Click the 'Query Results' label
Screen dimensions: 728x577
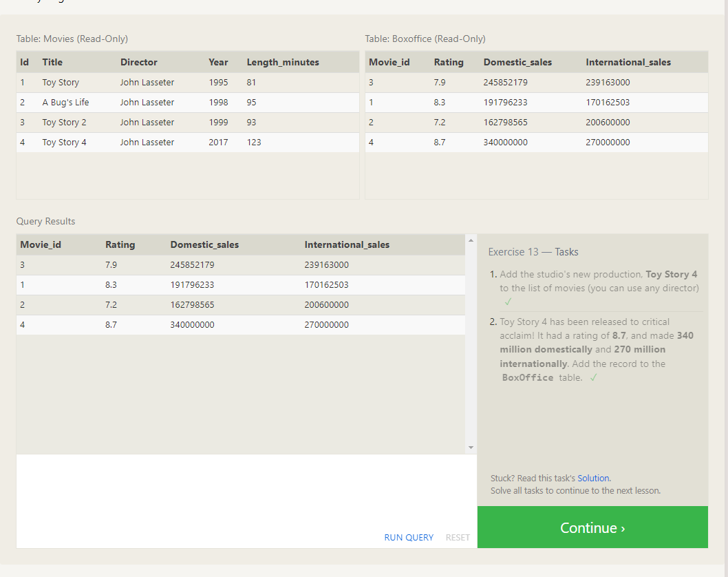coord(45,221)
